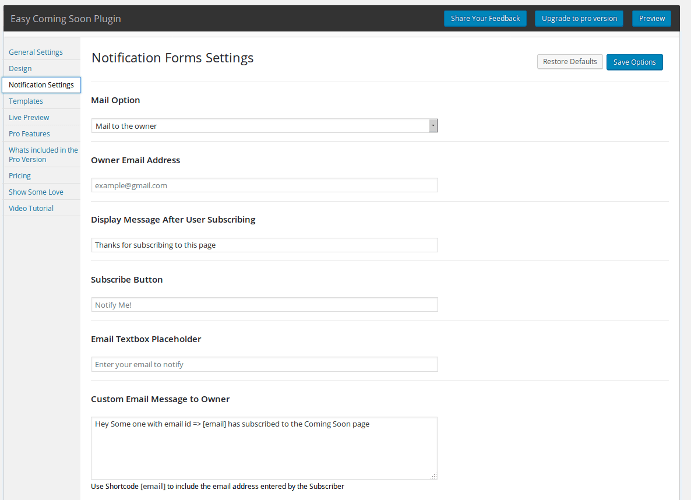This screenshot has width=691, height=500.
Task: Click the Subscribe Button text field
Action: 264,305
